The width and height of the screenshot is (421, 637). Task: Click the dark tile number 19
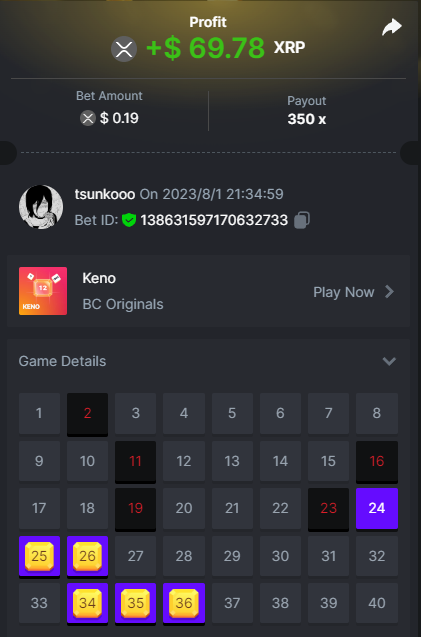(x=135, y=509)
